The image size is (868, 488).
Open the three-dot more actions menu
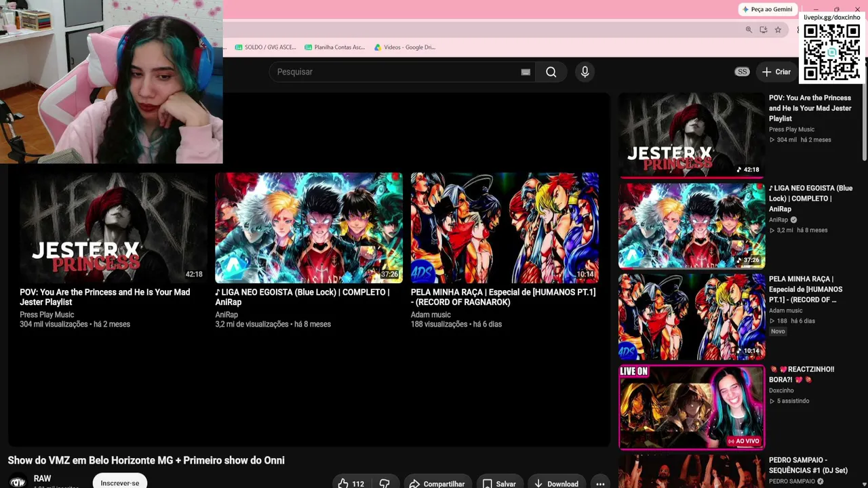tap(600, 483)
